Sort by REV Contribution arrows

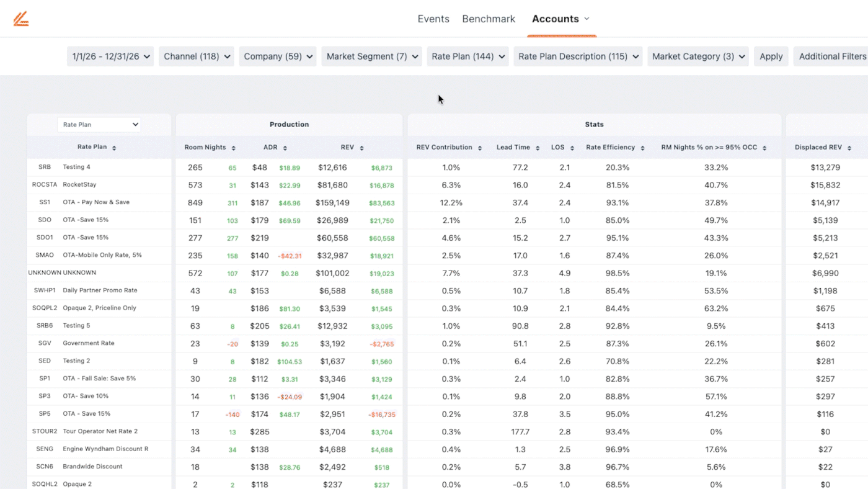click(479, 148)
